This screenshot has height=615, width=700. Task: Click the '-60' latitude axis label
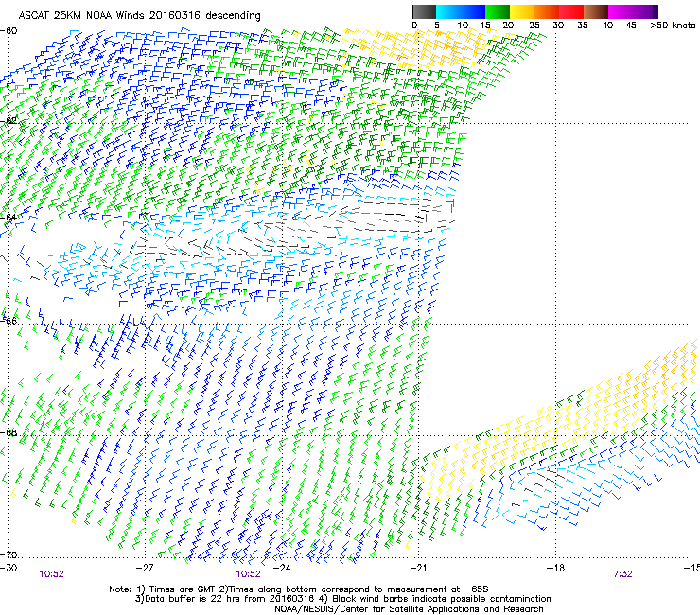coord(9,31)
